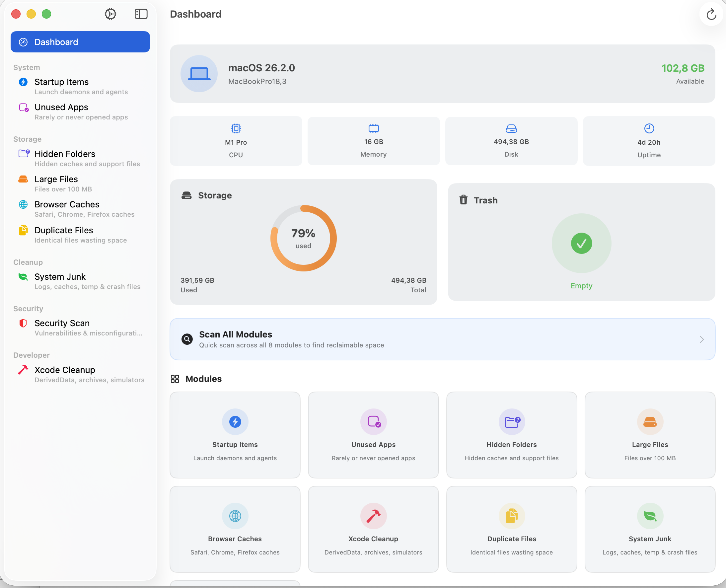Open the Startup Items module card
The image size is (726, 588).
pyautogui.click(x=235, y=435)
